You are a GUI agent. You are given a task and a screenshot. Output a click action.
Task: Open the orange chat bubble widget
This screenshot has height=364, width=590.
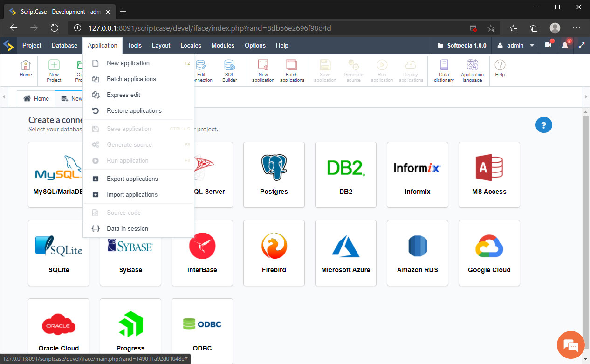(570, 345)
